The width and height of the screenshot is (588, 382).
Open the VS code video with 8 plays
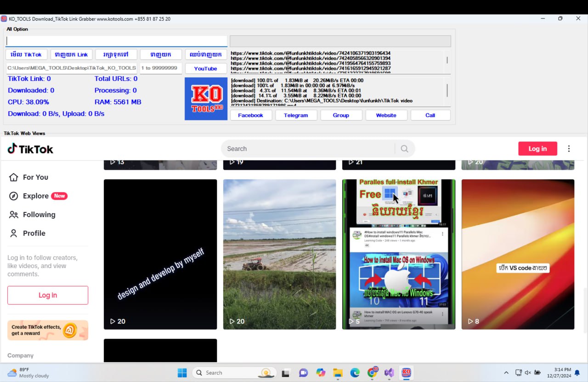(518, 254)
